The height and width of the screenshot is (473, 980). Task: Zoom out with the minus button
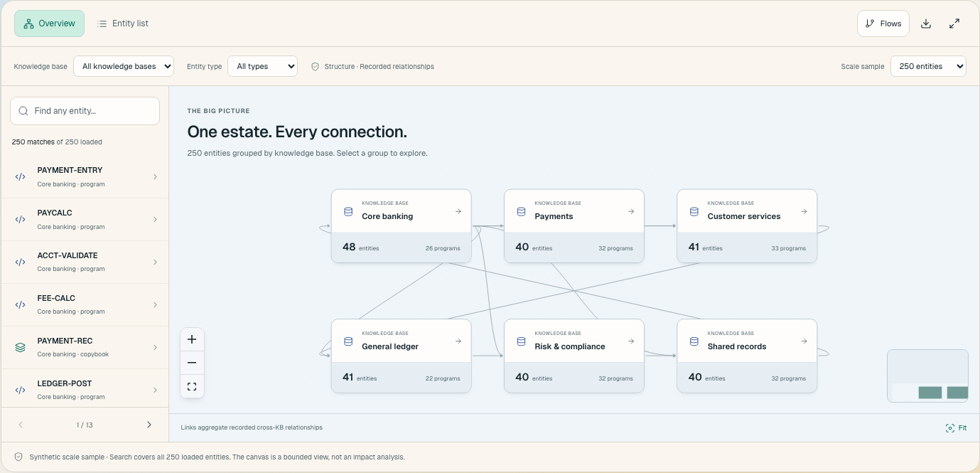[x=192, y=363]
